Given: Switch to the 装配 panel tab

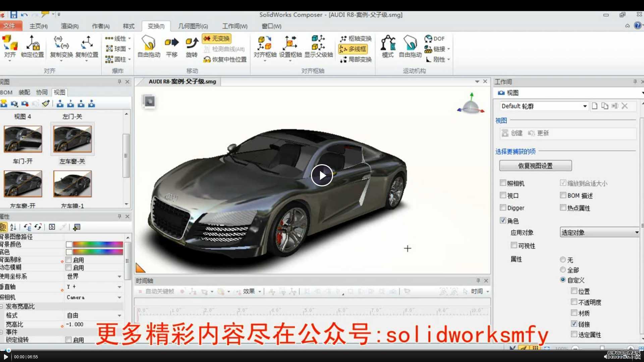Looking at the screenshot, I should coord(24,92).
